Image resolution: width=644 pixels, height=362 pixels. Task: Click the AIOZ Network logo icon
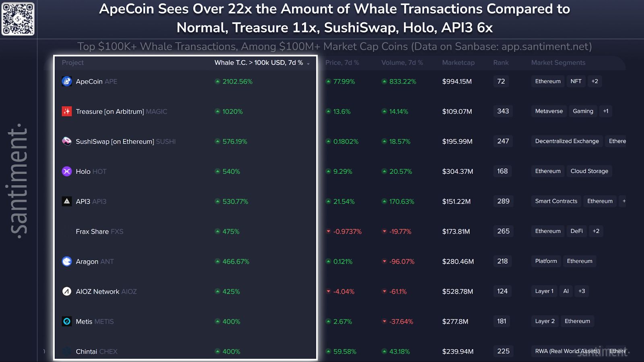[x=67, y=291]
